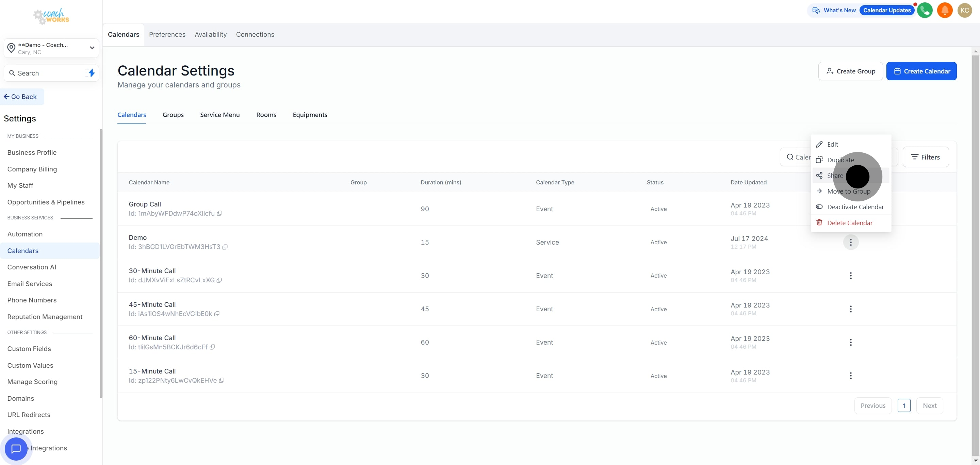Open three-dot menu for 60-Minute Call
Screen dimensions: 980x465
tap(851, 343)
